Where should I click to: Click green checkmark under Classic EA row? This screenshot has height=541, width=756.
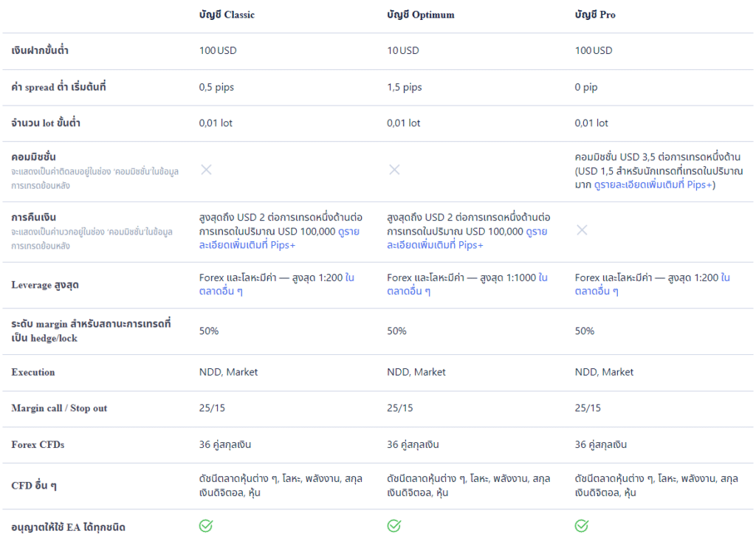point(206,526)
